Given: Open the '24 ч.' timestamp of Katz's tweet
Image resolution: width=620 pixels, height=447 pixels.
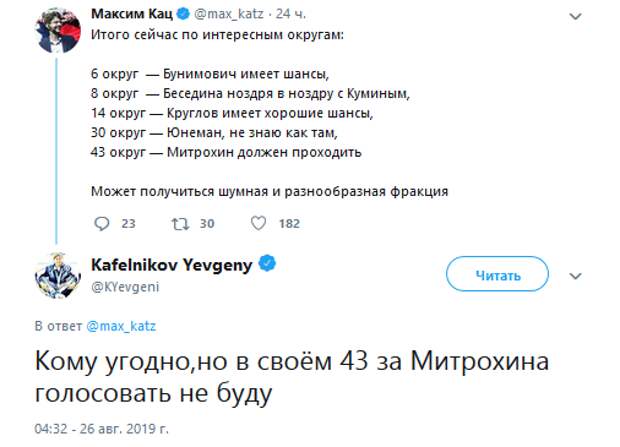Looking at the screenshot, I should click(x=287, y=15).
